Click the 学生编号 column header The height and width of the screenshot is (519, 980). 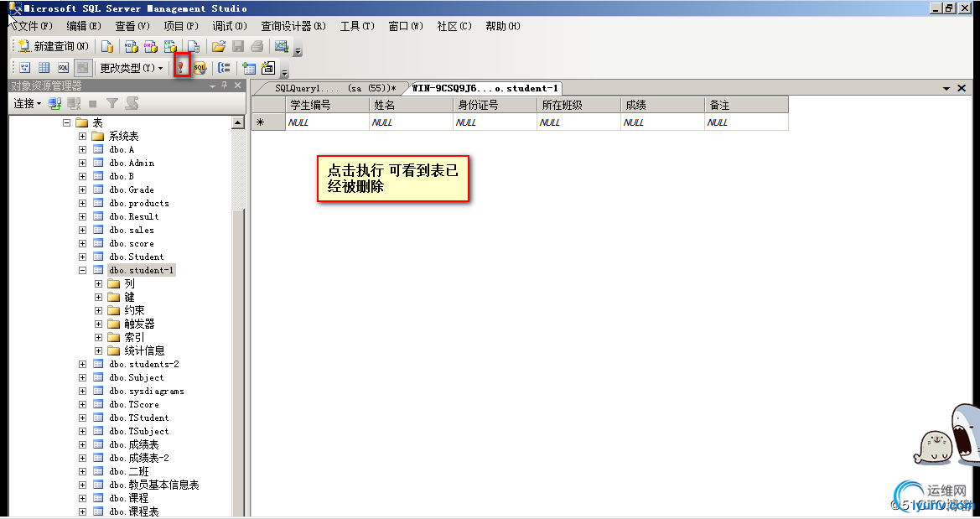point(328,105)
